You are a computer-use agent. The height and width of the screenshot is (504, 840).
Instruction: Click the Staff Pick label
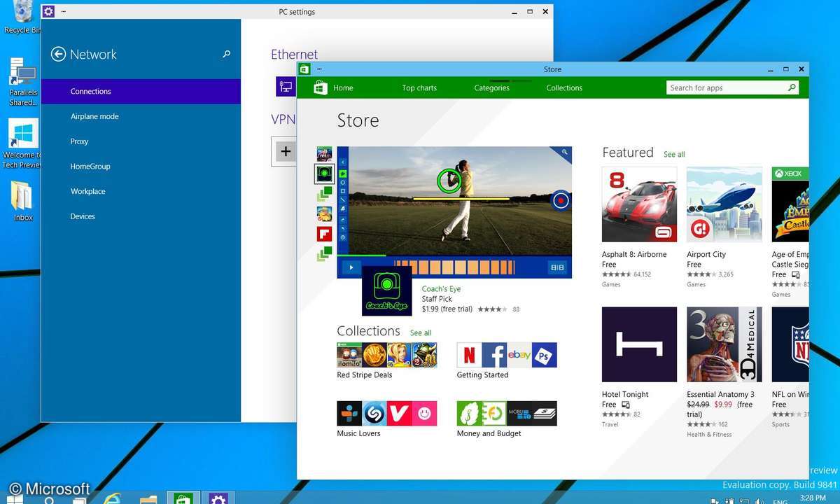click(437, 299)
